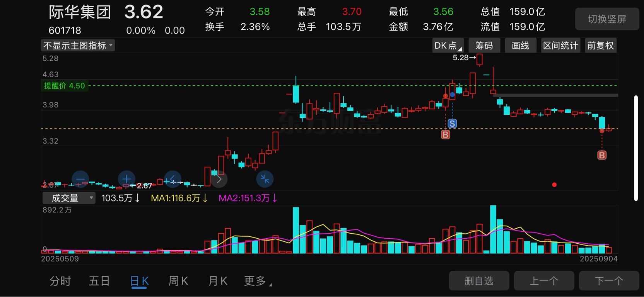This screenshot has width=644, height=297.
Task: Click the red B marker at chart right
Action: click(x=602, y=155)
